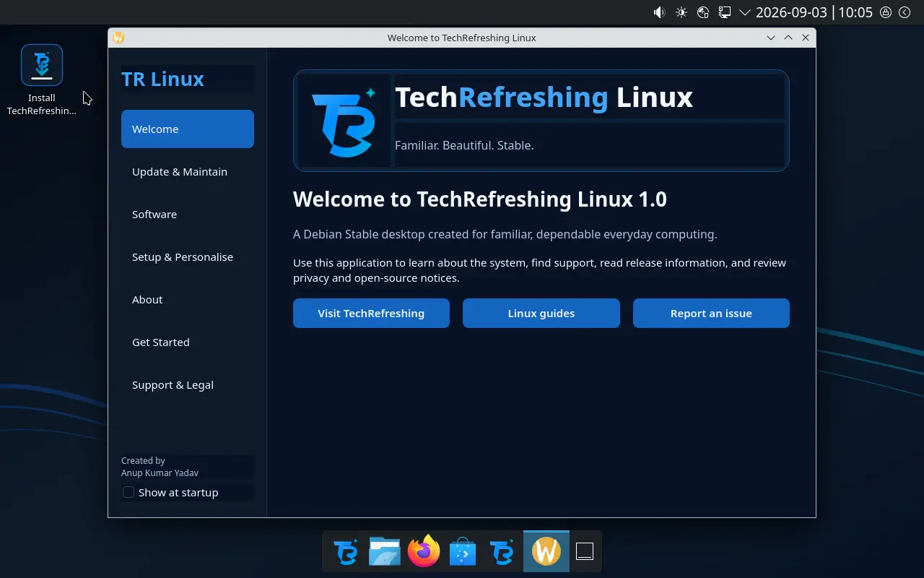Close the Welcome to TechRefreshing Linux window
Image resolution: width=924 pixels, height=578 pixels.
[806, 38]
